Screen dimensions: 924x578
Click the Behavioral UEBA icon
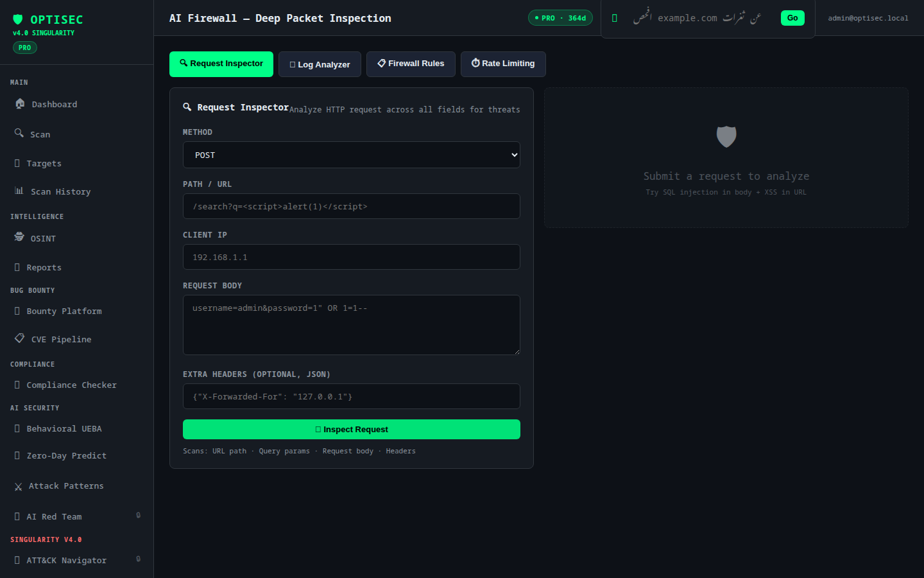tap(17, 428)
